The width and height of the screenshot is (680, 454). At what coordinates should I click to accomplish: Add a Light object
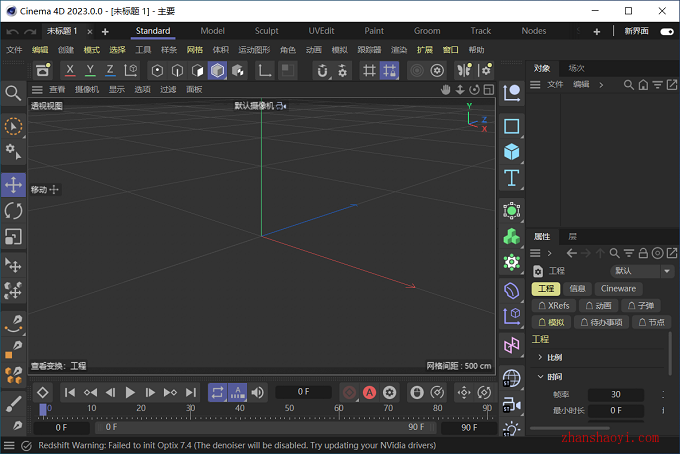click(512, 429)
